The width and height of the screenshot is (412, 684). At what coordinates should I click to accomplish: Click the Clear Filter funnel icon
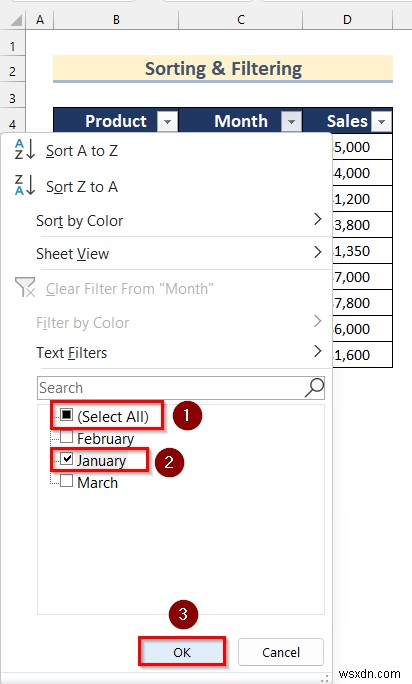[x=24, y=287]
